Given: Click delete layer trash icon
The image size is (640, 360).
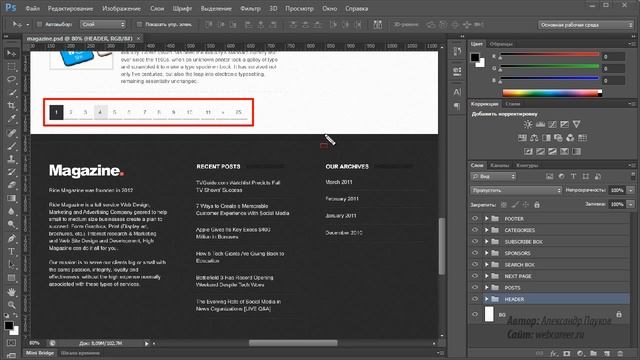Looking at the screenshot, I should point(620,353).
